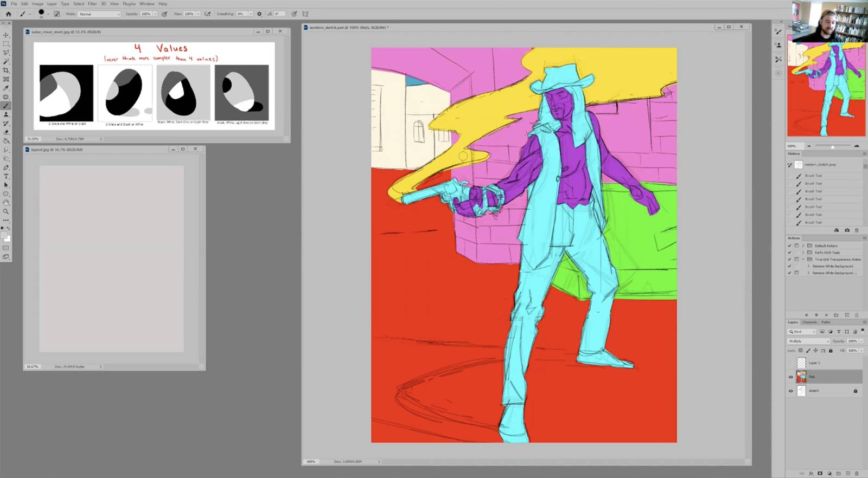Click the foreground color swatch
868x478 pixels.
4,235
